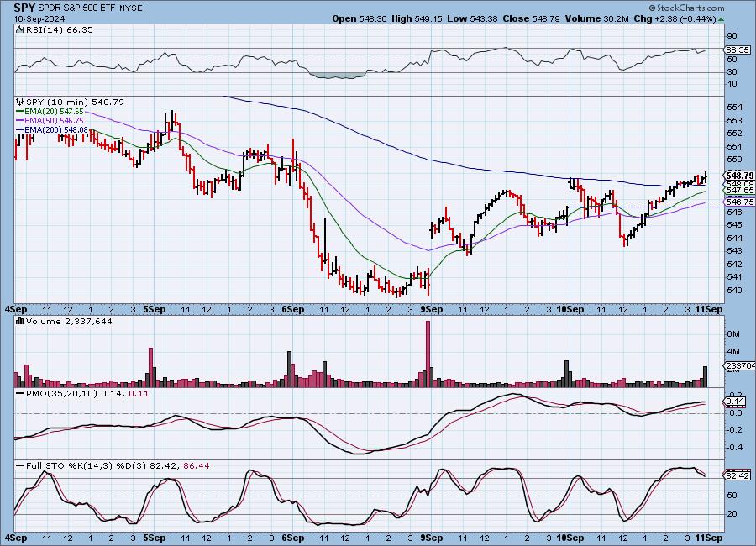Click the High 549.15 value
756x546 pixels.
tap(417, 18)
